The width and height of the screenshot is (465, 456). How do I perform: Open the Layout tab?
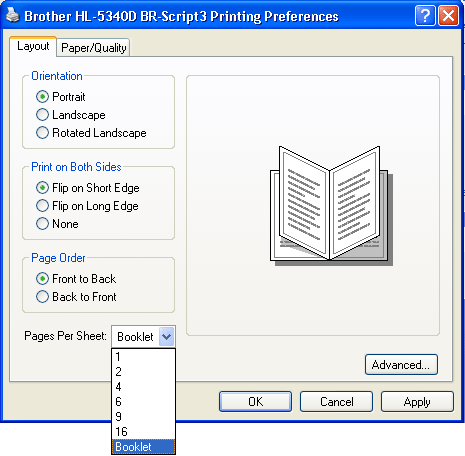pyautogui.click(x=33, y=46)
